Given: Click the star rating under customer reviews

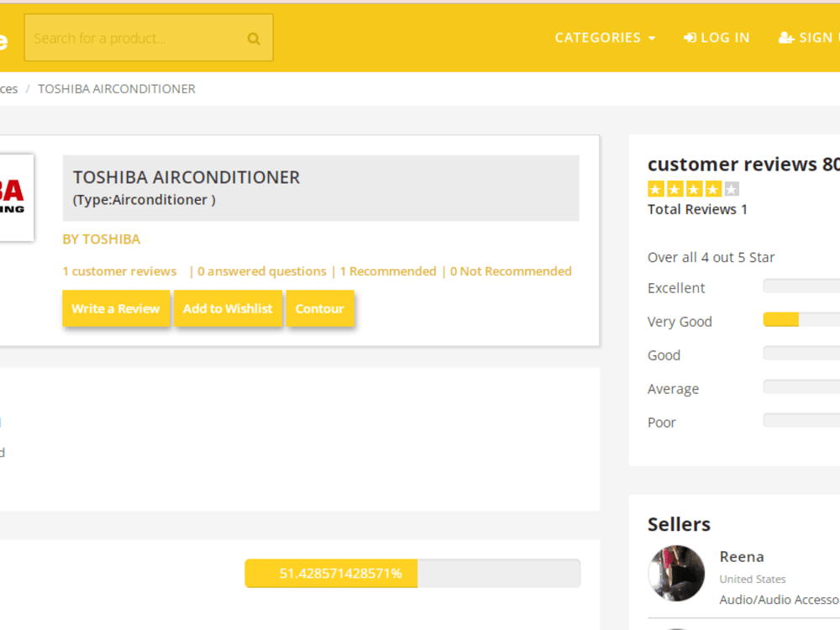Looking at the screenshot, I should (693, 189).
